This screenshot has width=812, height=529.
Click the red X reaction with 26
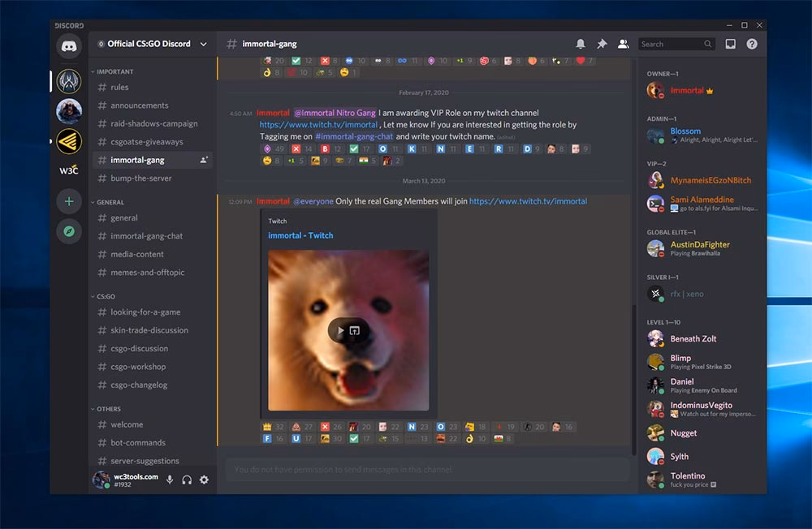click(331, 427)
